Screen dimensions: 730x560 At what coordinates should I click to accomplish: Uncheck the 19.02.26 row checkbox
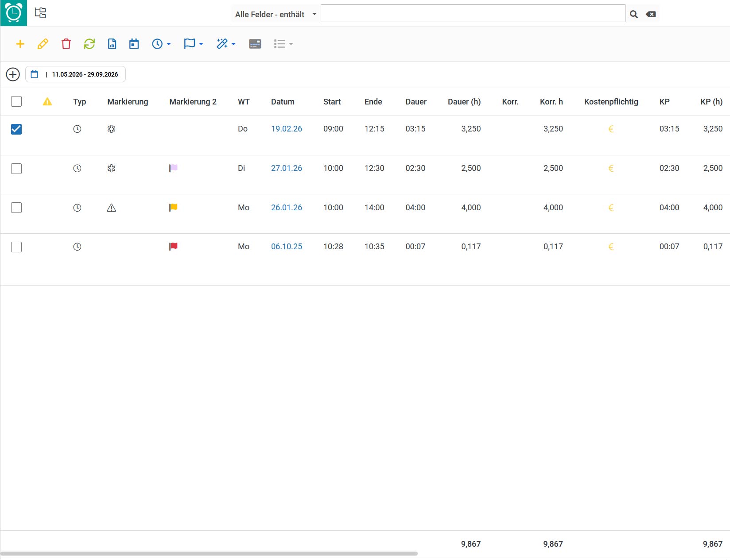click(16, 129)
